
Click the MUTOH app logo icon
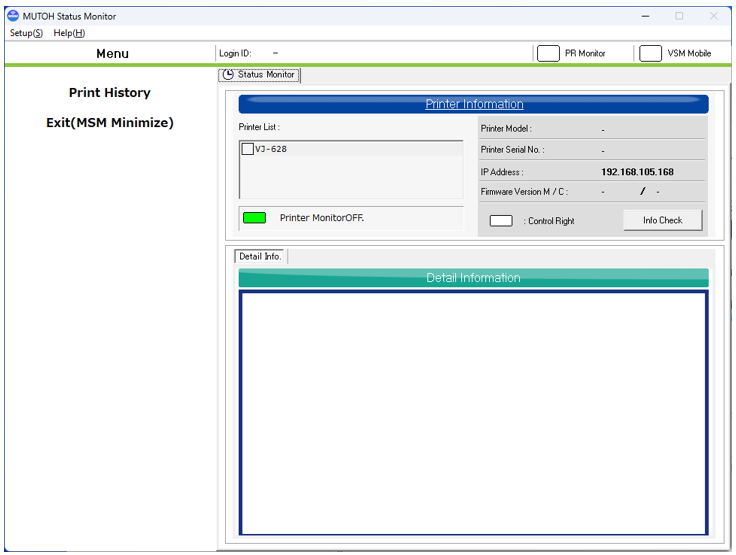(13, 16)
